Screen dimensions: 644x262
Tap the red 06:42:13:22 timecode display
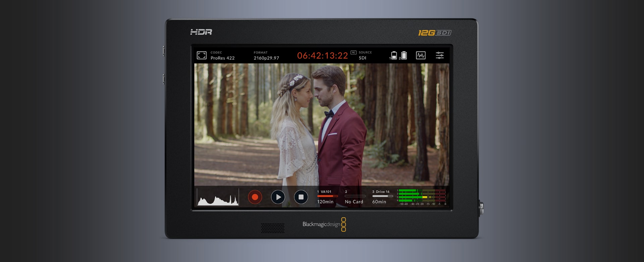point(322,56)
